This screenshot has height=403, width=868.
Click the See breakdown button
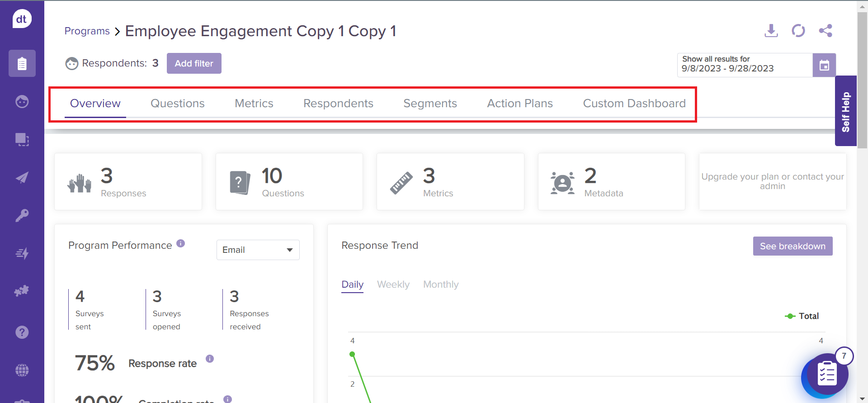(x=792, y=246)
